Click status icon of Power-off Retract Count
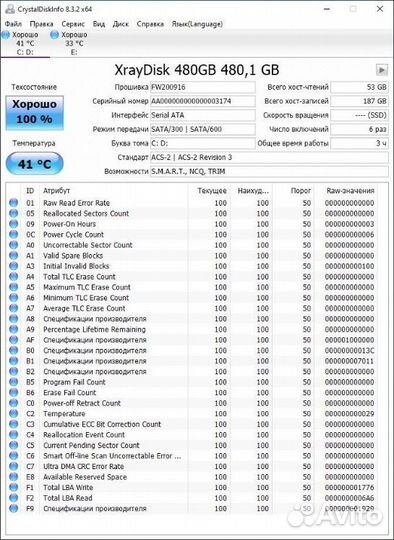394x540 pixels. 13,403
